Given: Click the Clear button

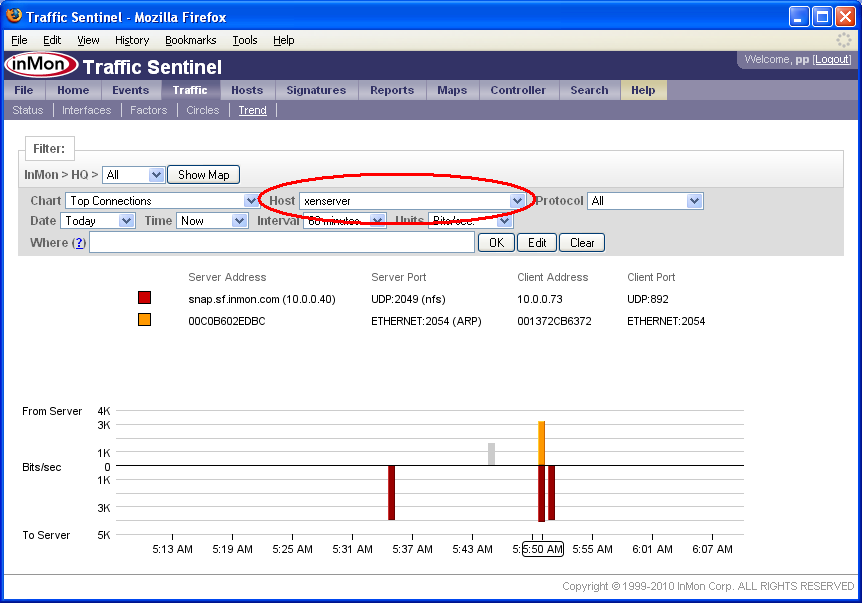Looking at the screenshot, I should pyautogui.click(x=582, y=243).
